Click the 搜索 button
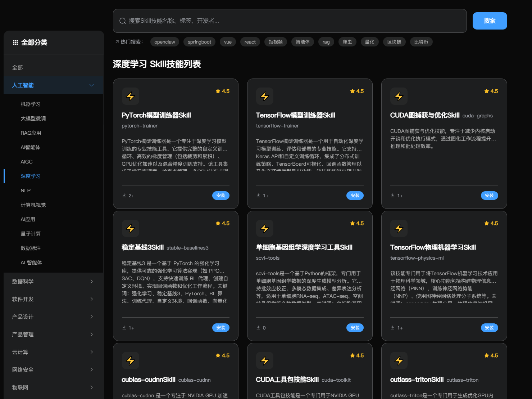The width and height of the screenshot is (532, 399). click(x=490, y=21)
